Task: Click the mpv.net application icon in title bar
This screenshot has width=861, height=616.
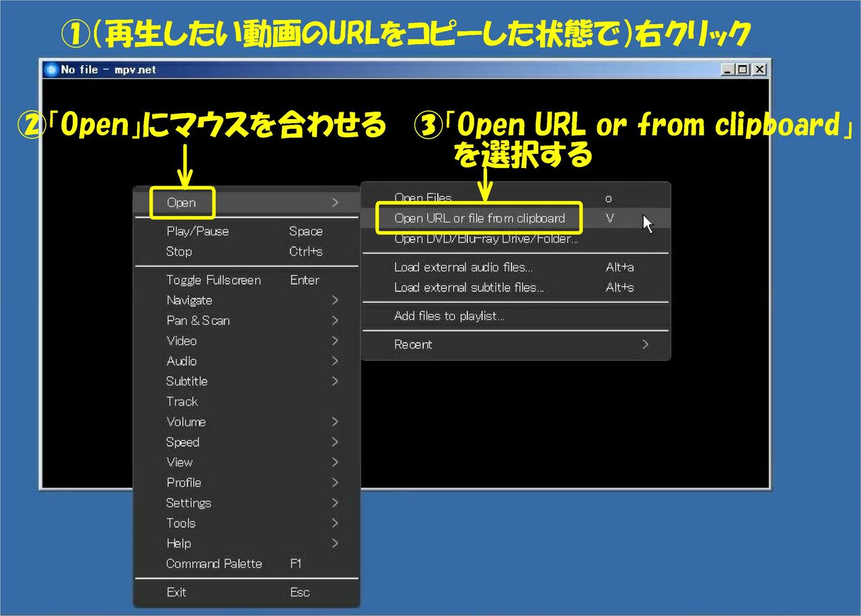Action: [51, 69]
